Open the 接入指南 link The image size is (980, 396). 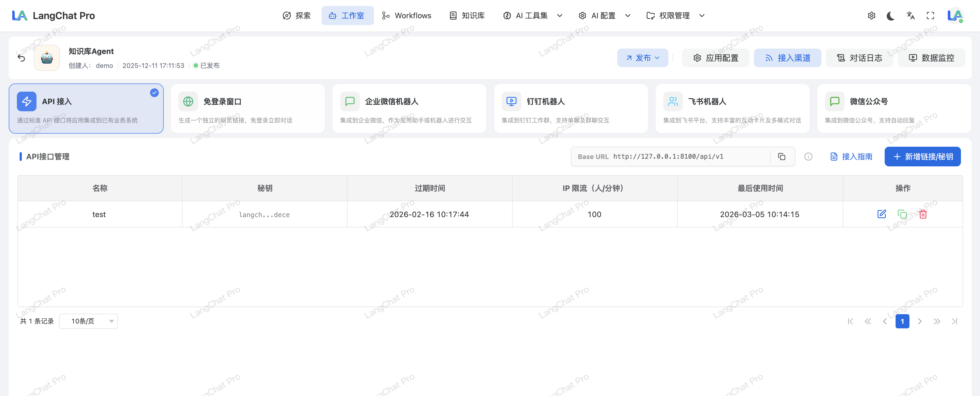click(851, 157)
